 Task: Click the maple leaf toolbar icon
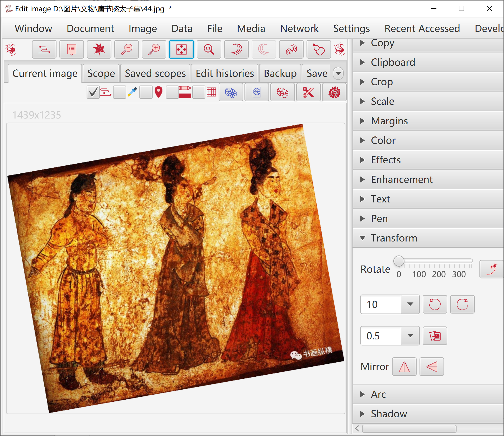(99, 49)
